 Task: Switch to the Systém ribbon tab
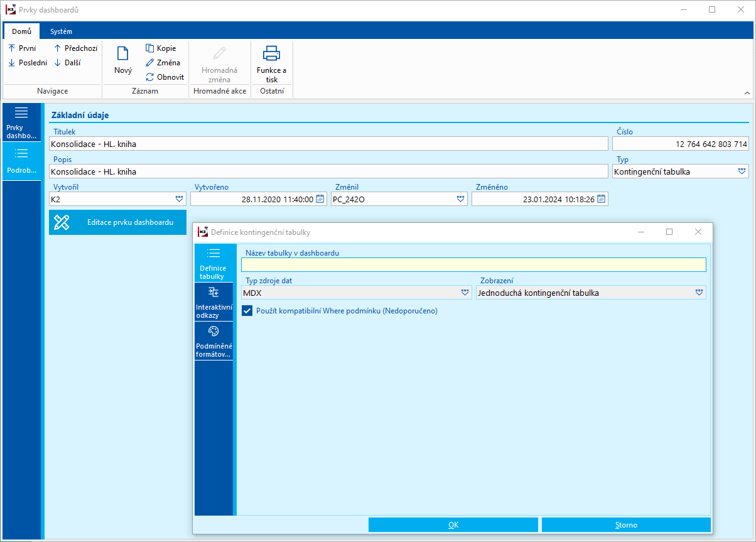(x=61, y=31)
